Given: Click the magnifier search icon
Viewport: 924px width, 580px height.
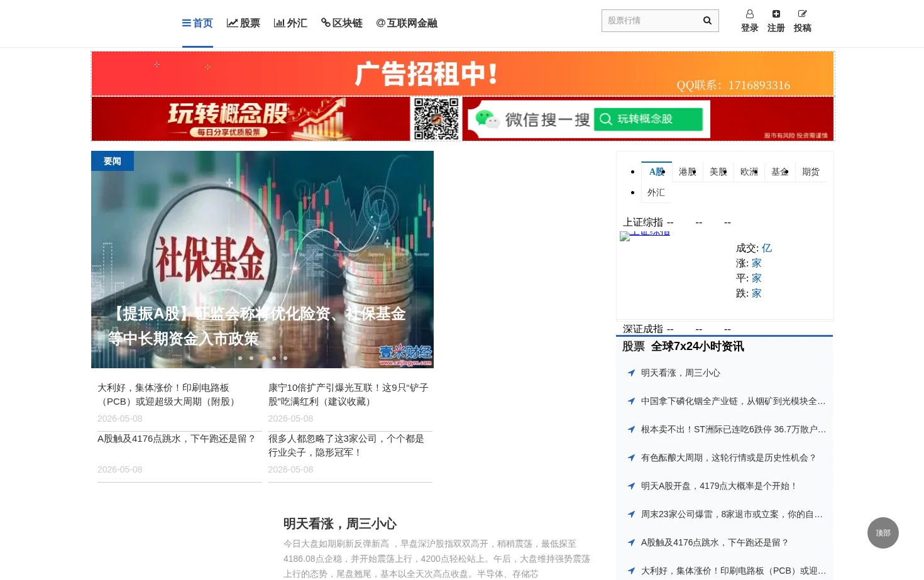Looking at the screenshot, I should (707, 21).
